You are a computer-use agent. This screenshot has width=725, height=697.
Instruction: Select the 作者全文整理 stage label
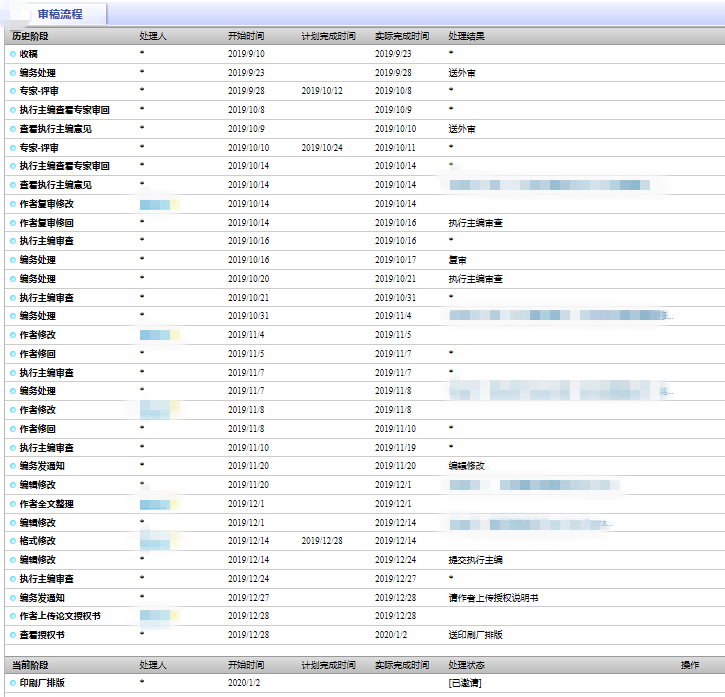(46, 504)
